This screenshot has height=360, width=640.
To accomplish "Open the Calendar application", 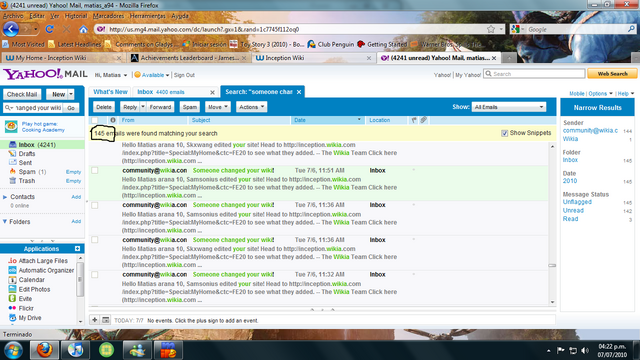I will [31, 280].
